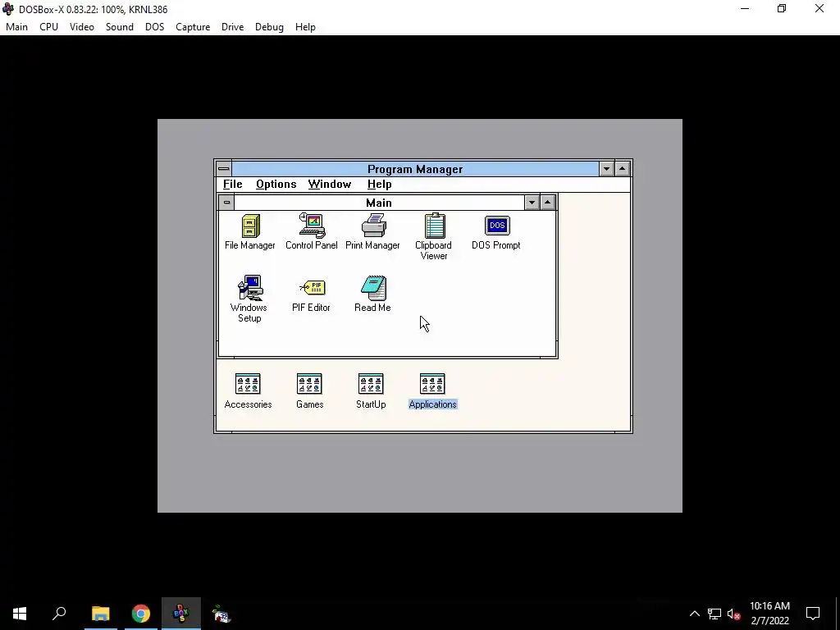Open DOSBox-X DOS menu
The width and height of the screenshot is (840, 630).
(155, 27)
